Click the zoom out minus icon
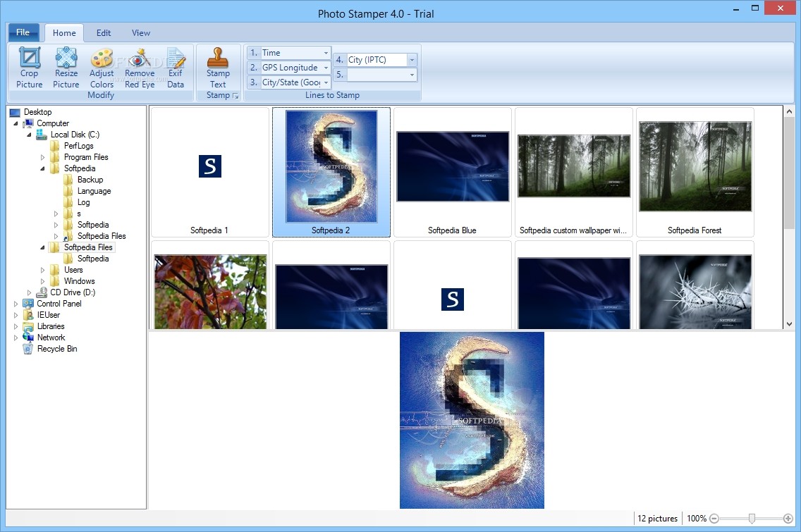The width and height of the screenshot is (801, 532). tap(714, 519)
